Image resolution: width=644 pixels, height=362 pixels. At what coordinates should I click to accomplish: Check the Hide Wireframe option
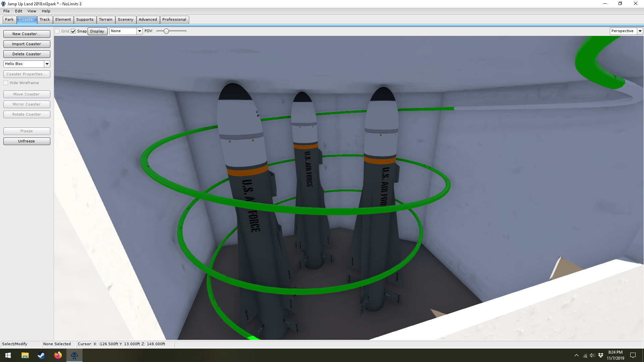6,83
